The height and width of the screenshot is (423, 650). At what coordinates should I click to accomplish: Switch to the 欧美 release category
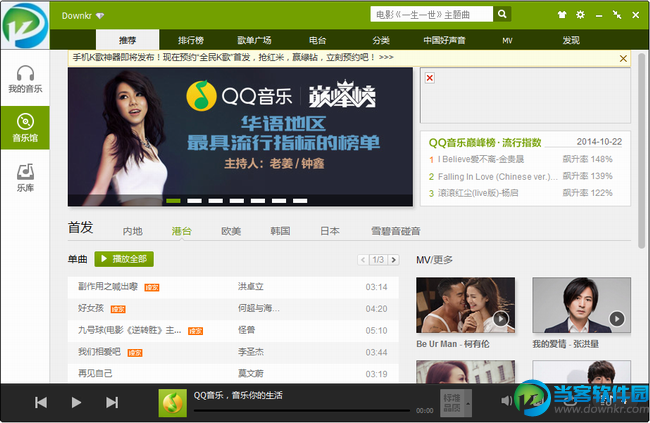pyautogui.click(x=231, y=231)
